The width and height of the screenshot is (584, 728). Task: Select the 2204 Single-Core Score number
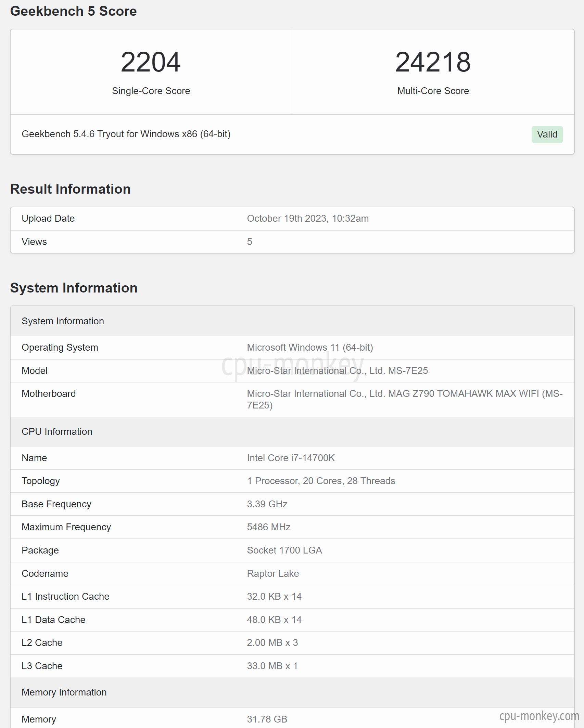(151, 62)
